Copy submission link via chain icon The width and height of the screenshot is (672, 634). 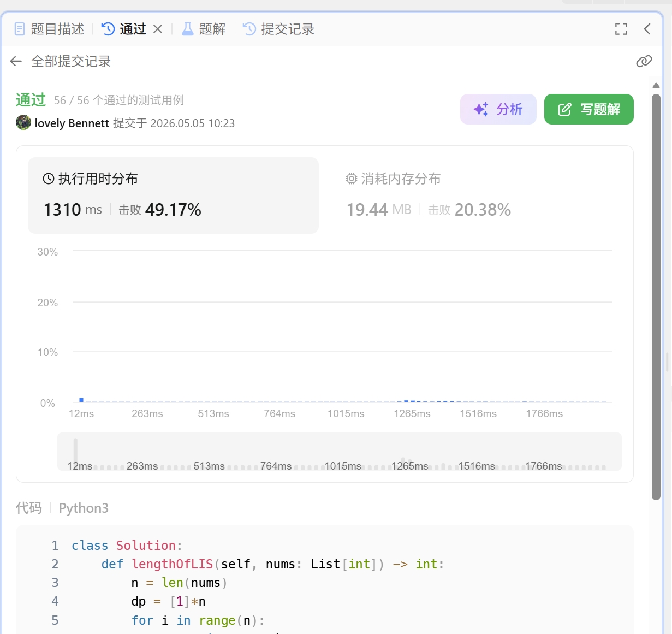(644, 61)
